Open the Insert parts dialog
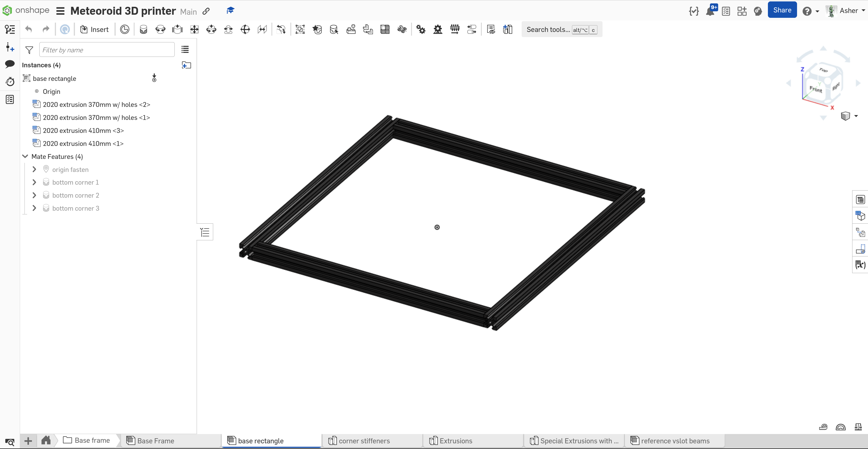The image size is (868, 449). click(94, 29)
